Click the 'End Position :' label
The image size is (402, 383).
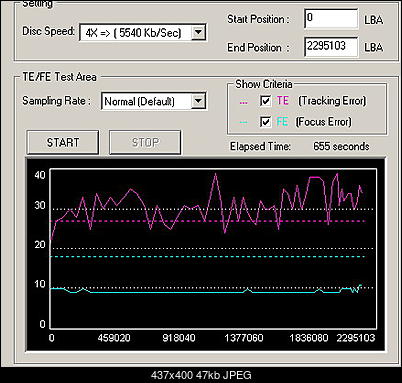coord(258,48)
